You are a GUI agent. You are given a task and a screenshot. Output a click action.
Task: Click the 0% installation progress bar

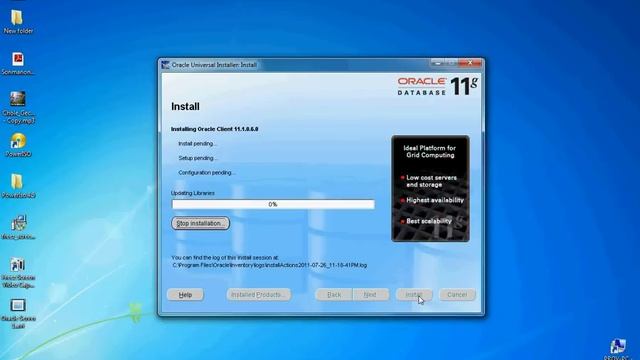point(273,204)
